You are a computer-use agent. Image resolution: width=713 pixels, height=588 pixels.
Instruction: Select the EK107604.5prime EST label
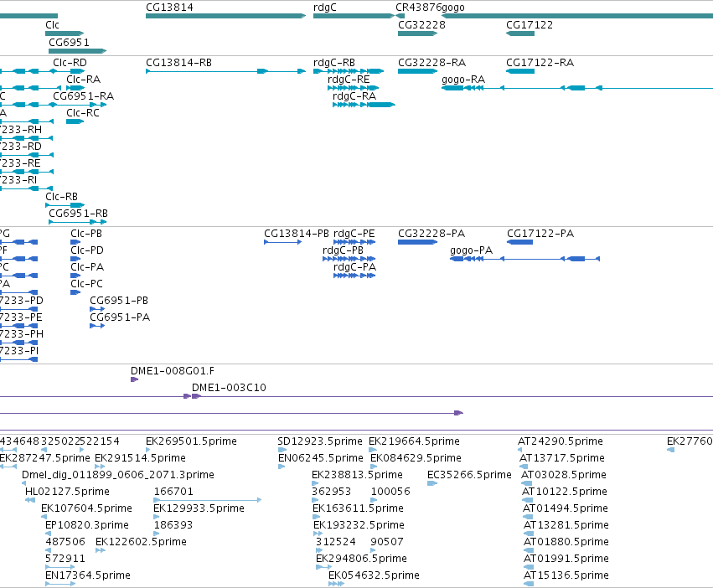point(86,509)
